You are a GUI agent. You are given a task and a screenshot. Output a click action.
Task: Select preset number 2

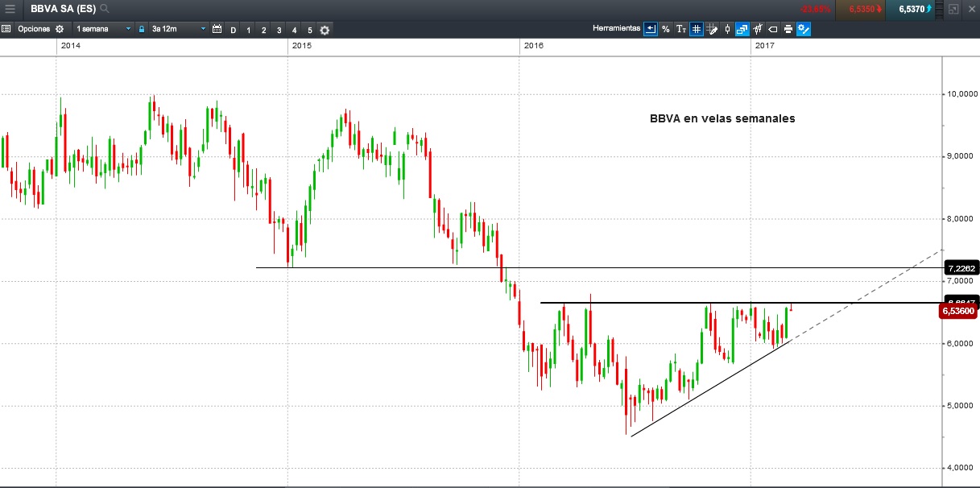pos(263,30)
